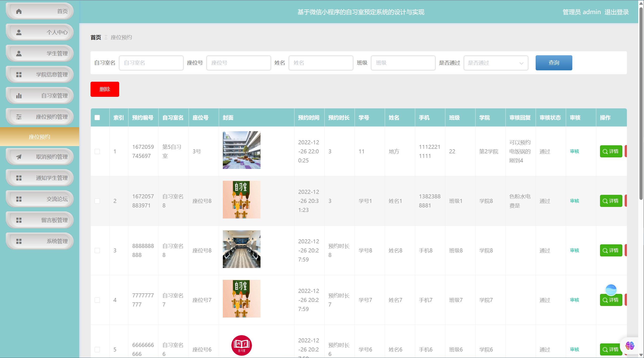Select the 座位预约 submenu item

tap(39, 137)
